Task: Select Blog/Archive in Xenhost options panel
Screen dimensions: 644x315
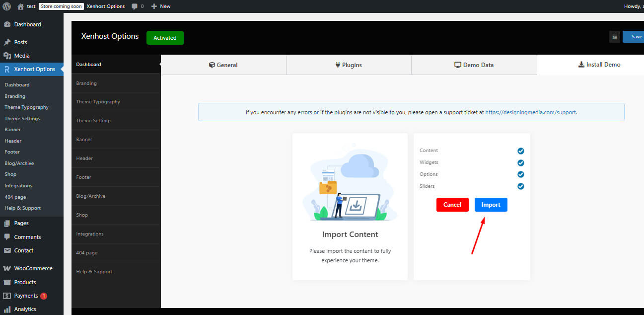Action: coord(116,196)
